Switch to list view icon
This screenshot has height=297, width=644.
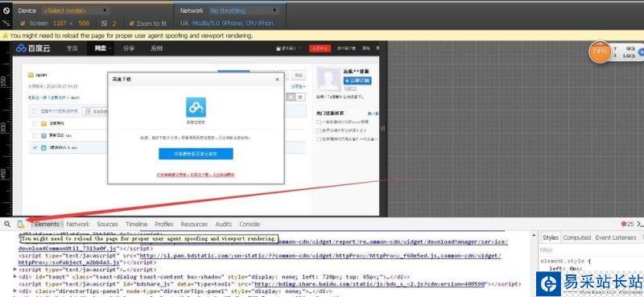tap(291, 97)
